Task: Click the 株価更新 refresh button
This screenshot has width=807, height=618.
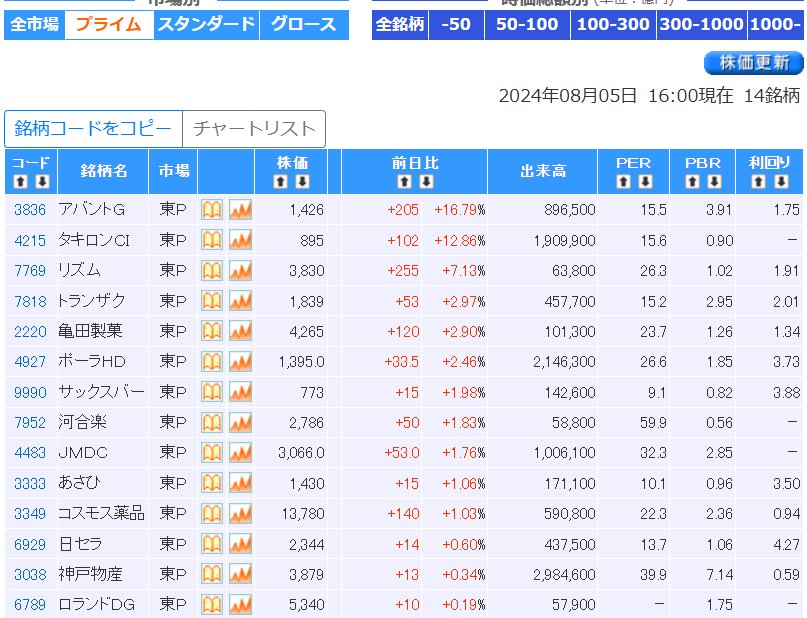Action: (754, 63)
